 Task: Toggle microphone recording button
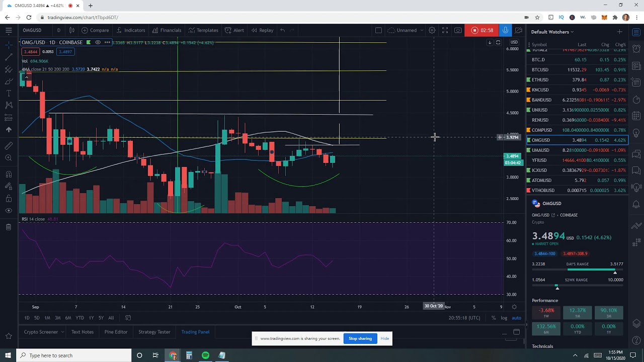[x=505, y=30]
